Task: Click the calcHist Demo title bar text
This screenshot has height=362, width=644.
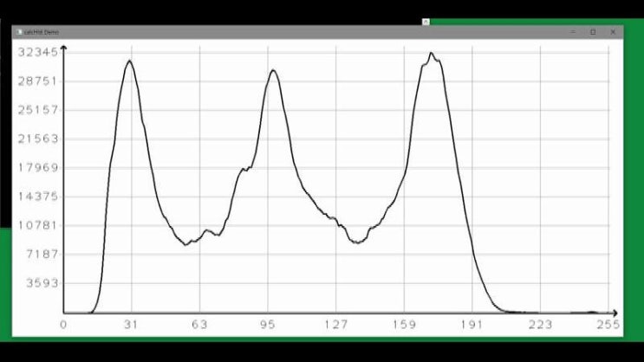Action: pos(42,32)
